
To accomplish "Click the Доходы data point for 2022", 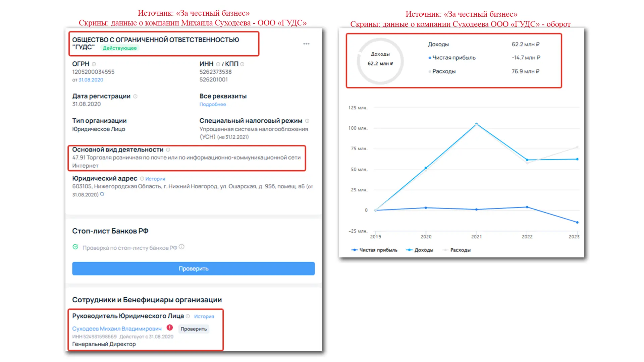I will pyautogui.click(x=527, y=160).
